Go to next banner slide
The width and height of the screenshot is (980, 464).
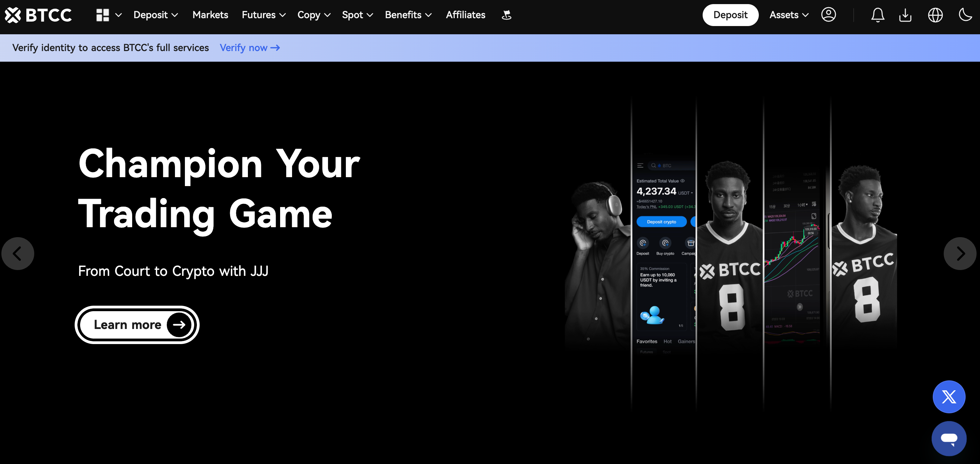[960, 254]
